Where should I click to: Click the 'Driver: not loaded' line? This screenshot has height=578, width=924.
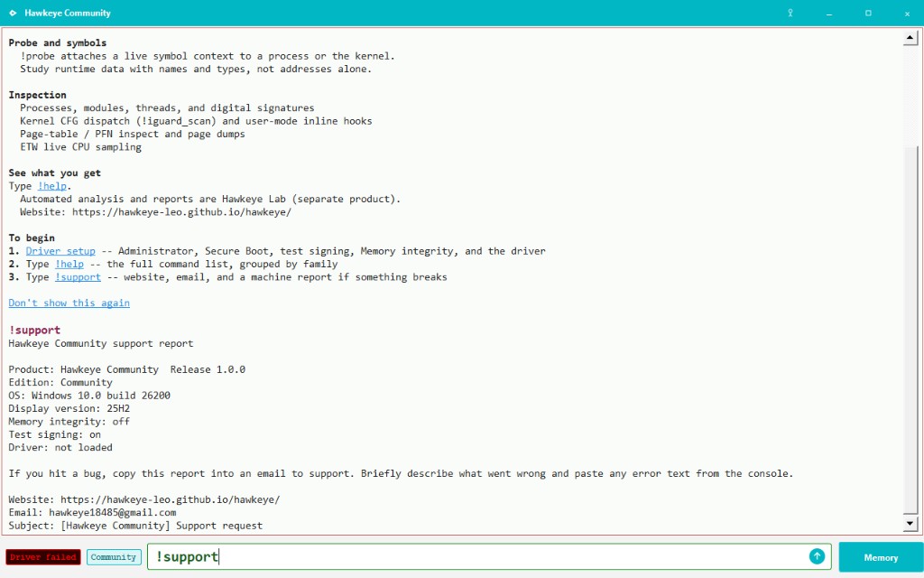coord(60,447)
